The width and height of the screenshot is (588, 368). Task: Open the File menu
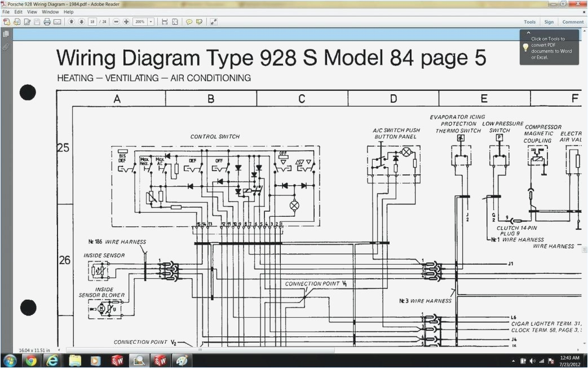tap(6, 12)
